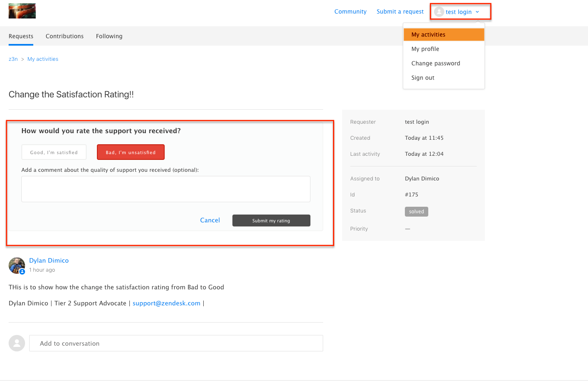
Task: Select Change password in user menu
Action: point(436,63)
